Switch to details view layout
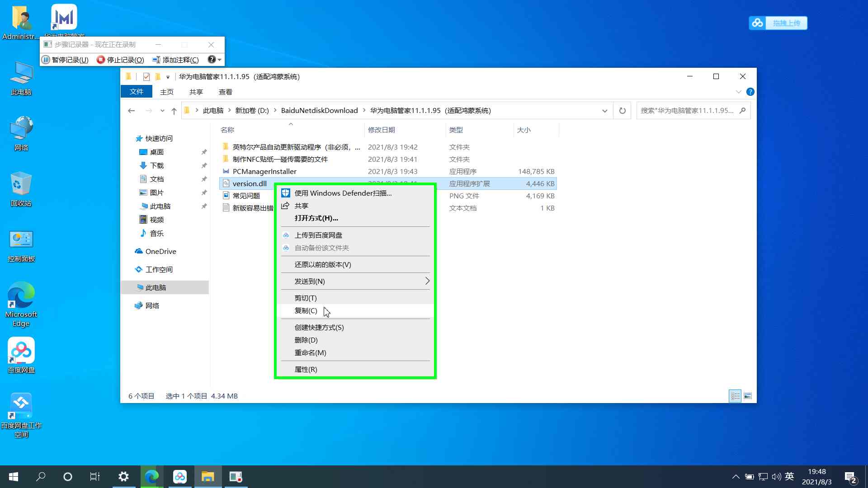Viewport: 868px width, 488px height. [x=735, y=396]
